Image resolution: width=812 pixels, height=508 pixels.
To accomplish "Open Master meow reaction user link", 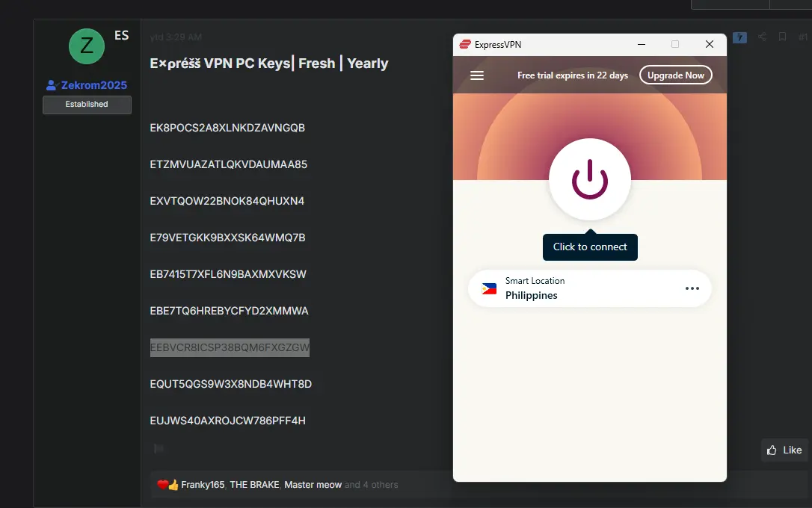I will coord(313,485).
